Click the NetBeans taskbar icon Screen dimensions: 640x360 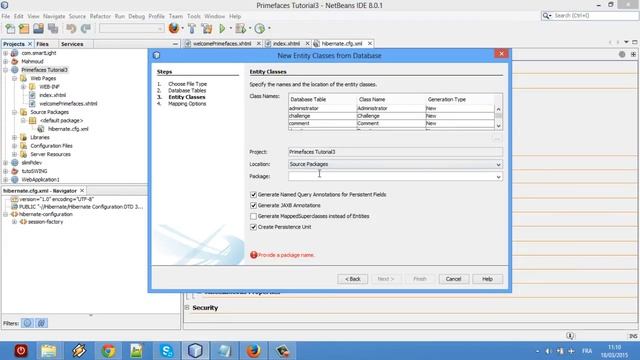click(195, 351)
